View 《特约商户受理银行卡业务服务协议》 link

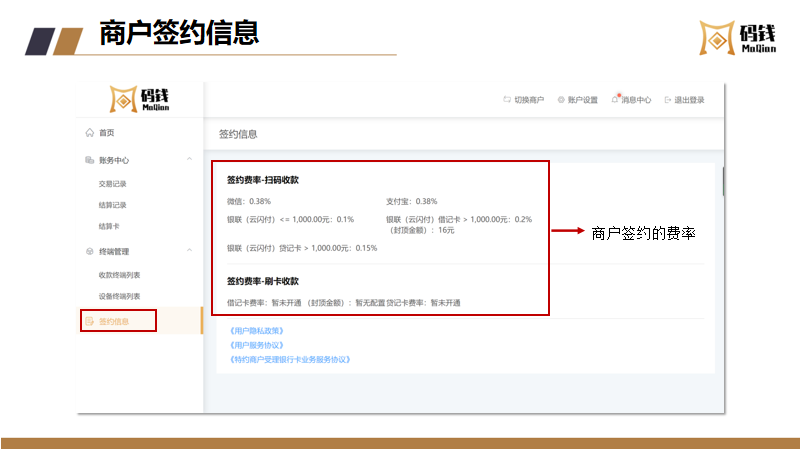pyautogui.click(x=290, y=358)
